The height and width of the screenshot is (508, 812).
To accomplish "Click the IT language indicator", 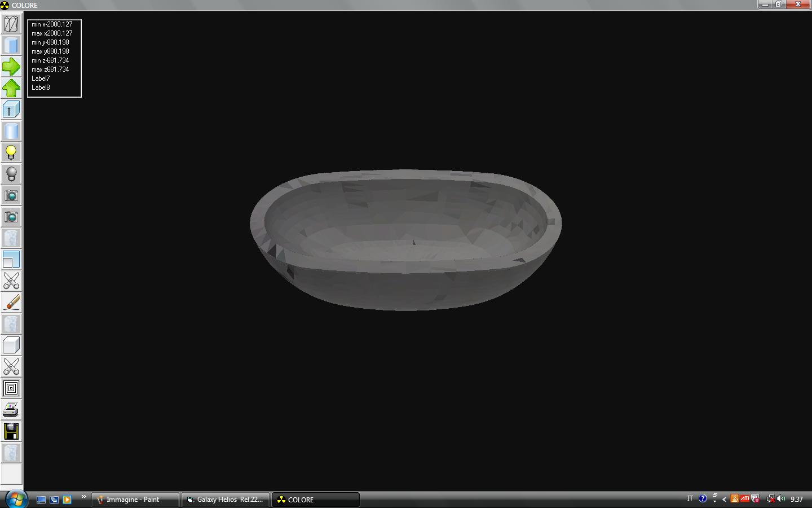I will pos(690,499).
